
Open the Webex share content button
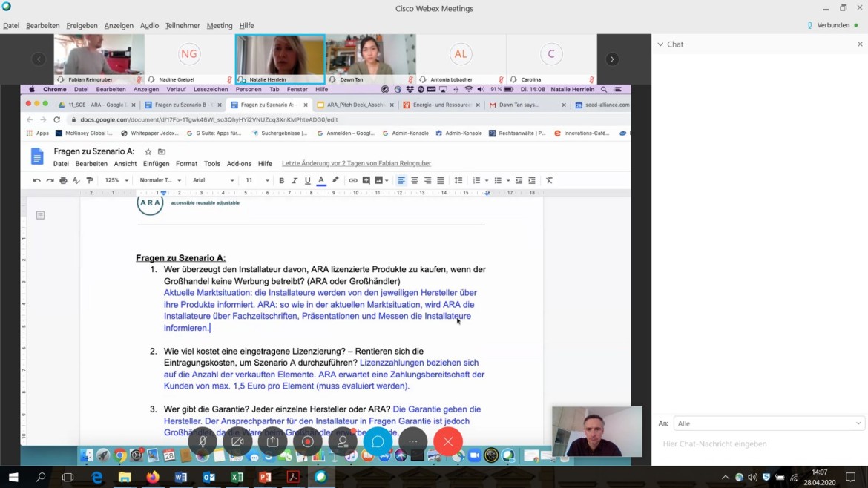272,442
